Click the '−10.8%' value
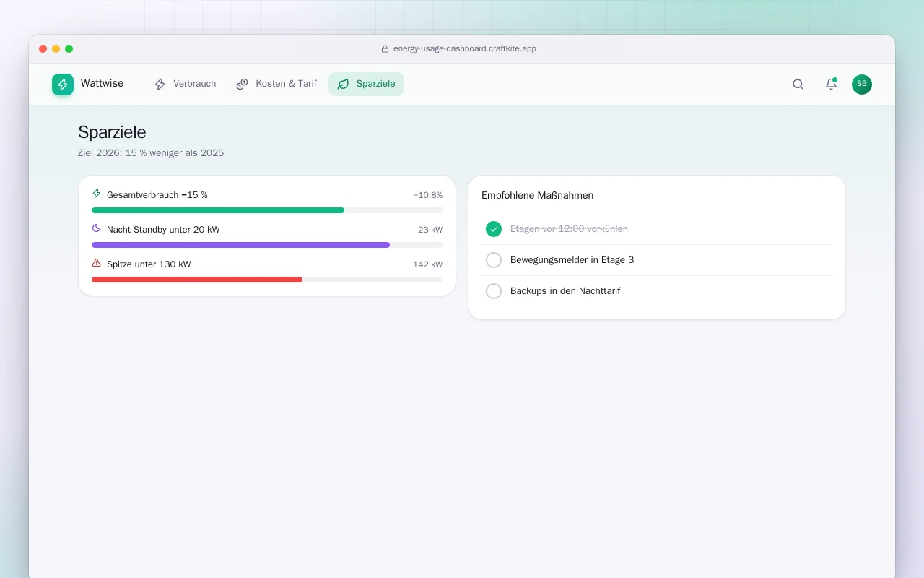This screenshot has height=578, width=924. 428,195
